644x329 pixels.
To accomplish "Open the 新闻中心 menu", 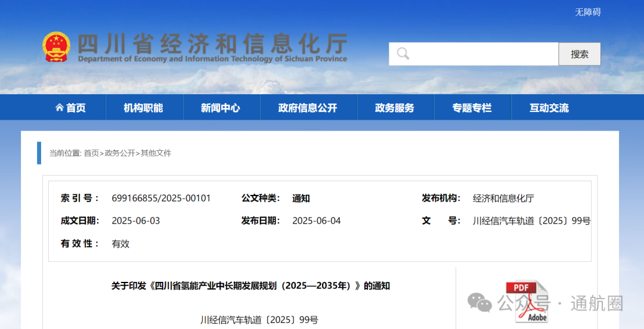I will [221, 108].
